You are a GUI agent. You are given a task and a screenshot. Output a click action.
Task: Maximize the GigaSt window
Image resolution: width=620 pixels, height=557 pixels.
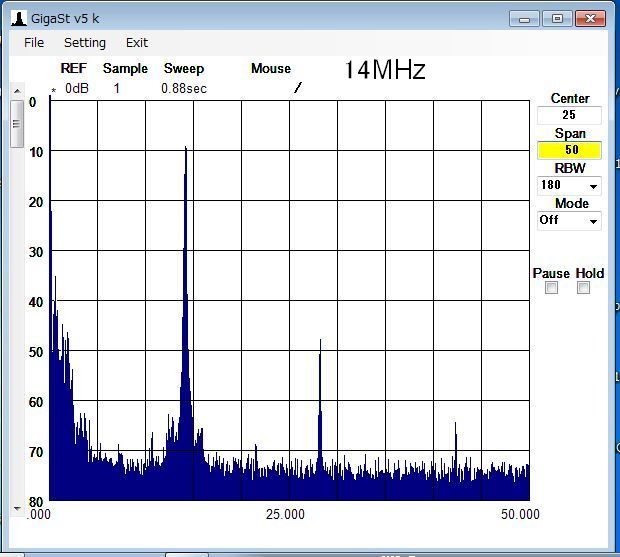pos(558,19)
